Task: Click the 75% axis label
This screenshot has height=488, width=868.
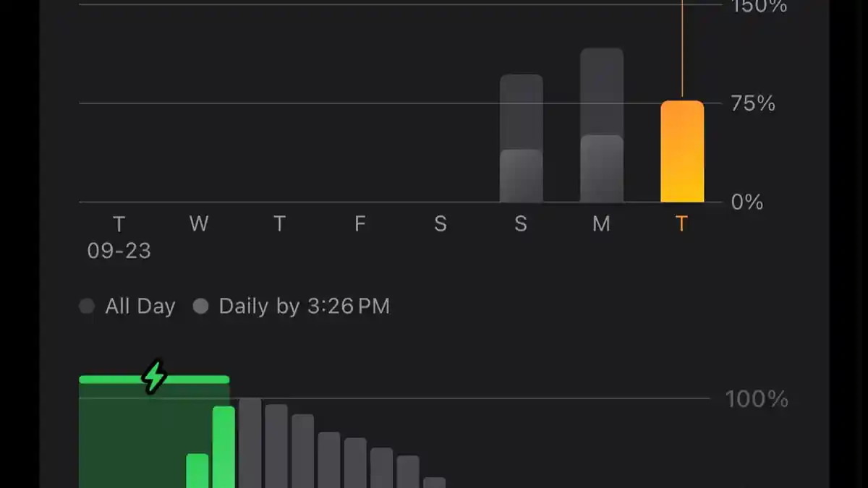Action: 752,104
